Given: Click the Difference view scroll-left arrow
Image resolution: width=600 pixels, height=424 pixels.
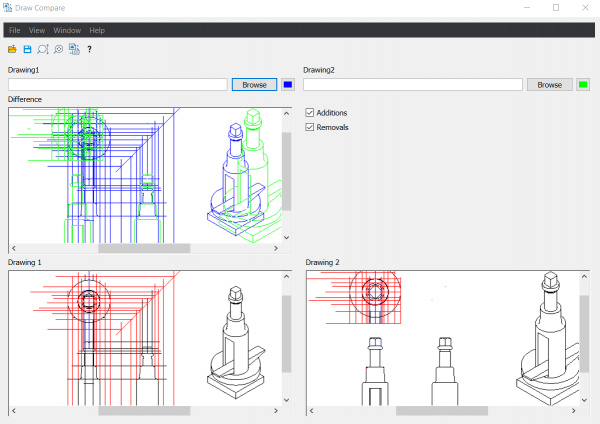Looking at the screenshot, I should [x=14, y=248].
